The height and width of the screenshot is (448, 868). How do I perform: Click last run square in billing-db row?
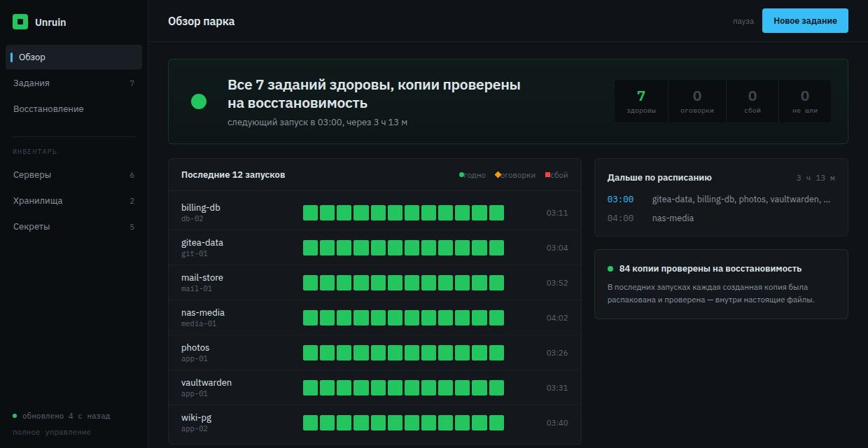[x=496, y=213]
